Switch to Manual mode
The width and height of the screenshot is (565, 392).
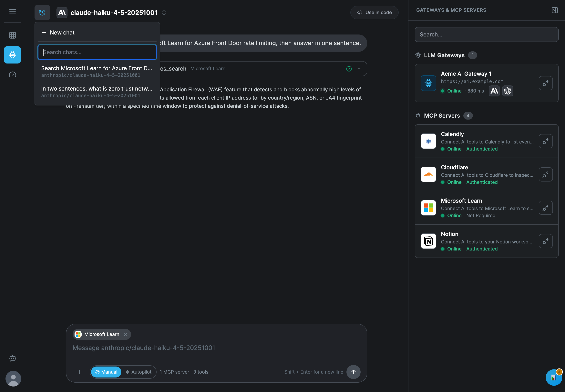coord(106,372)
